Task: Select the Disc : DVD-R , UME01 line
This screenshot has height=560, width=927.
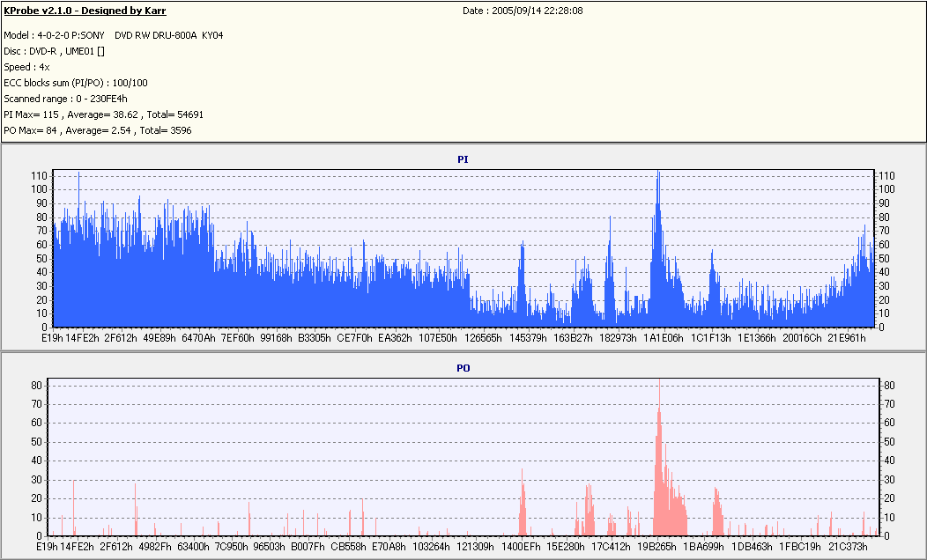Action: click(x=55, y=51)
